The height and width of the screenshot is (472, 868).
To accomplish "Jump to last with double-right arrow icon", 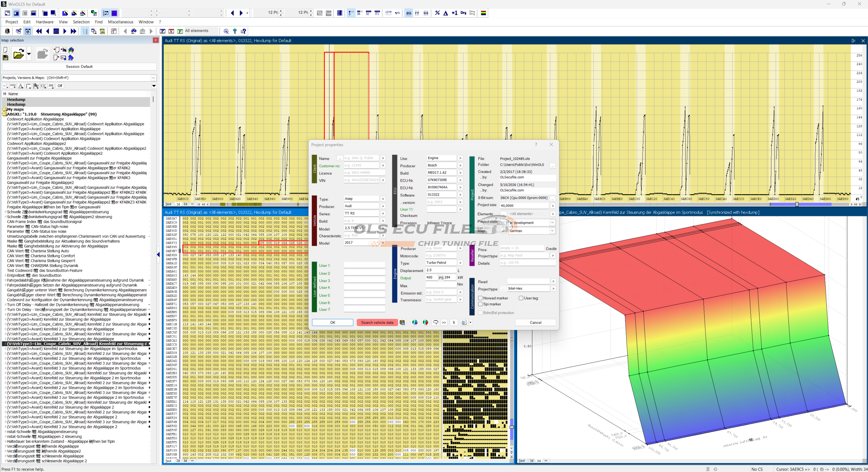I will (74, 31).
